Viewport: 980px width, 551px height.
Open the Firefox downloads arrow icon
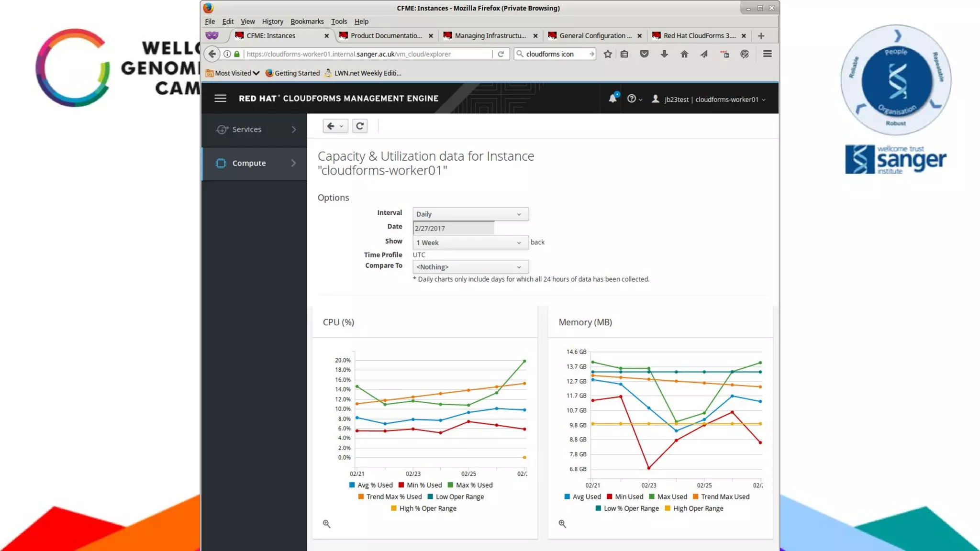pos(664,54)
